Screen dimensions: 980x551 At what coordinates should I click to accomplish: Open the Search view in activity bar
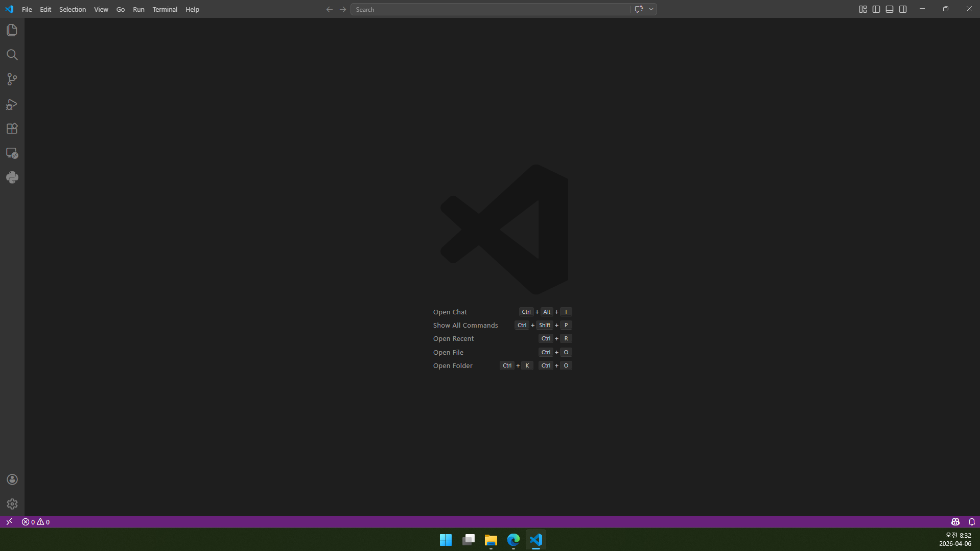[x=12, y=55]
